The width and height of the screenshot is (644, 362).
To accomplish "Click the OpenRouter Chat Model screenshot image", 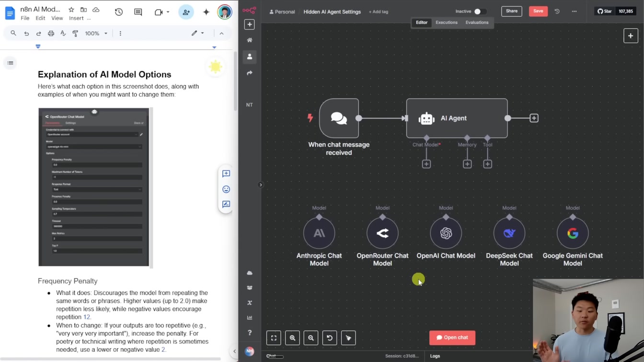I will tap(94, 187).
